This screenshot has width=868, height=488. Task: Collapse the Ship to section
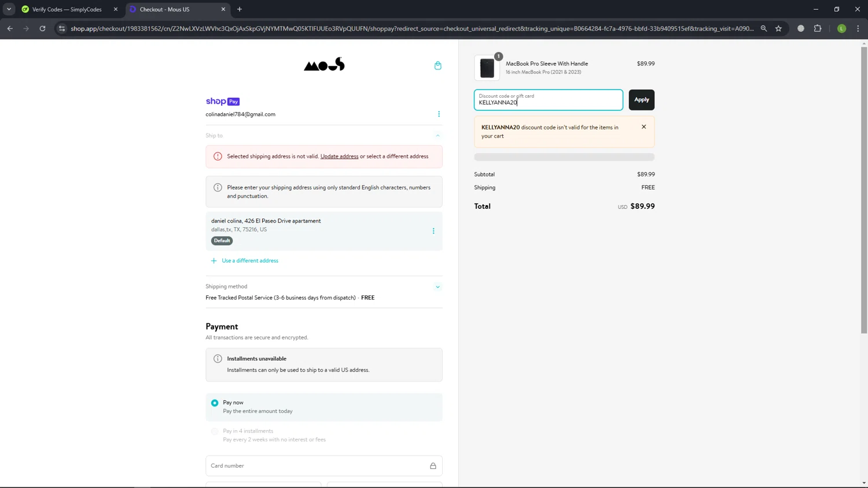pyautogui.click(x=437, y=135)
